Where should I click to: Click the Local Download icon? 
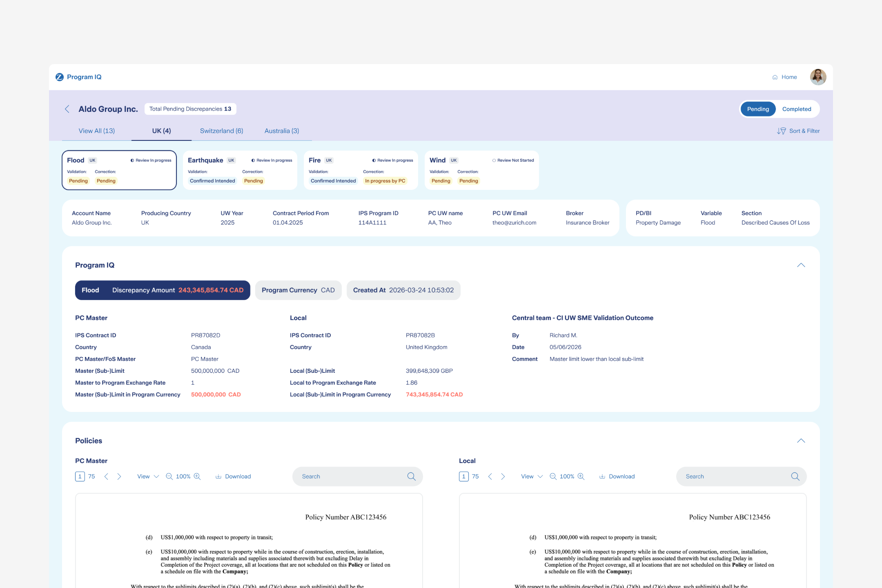(602, 477)
